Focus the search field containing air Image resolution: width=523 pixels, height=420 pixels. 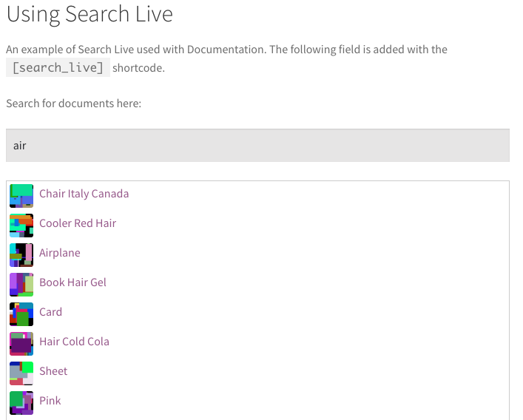click(x=257, y=146)
